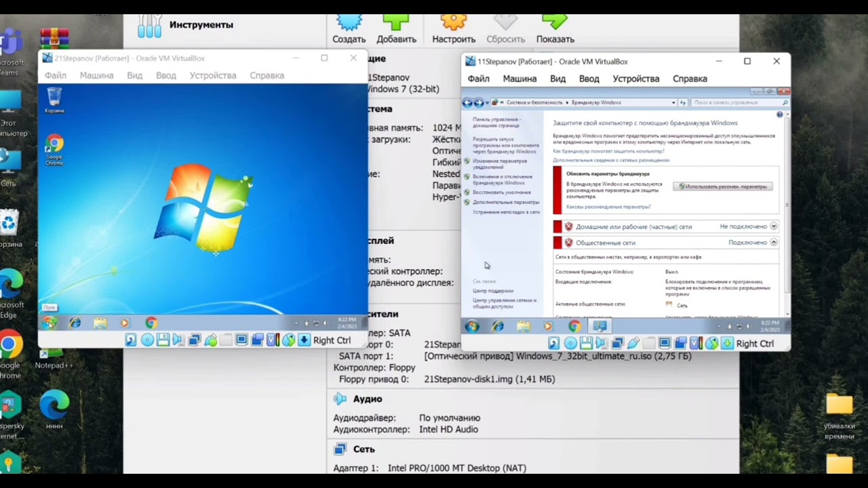Click virtualization V indicator in 11Stepanov status bar
Screen dimensions: 868x488
tap(696, 344)
